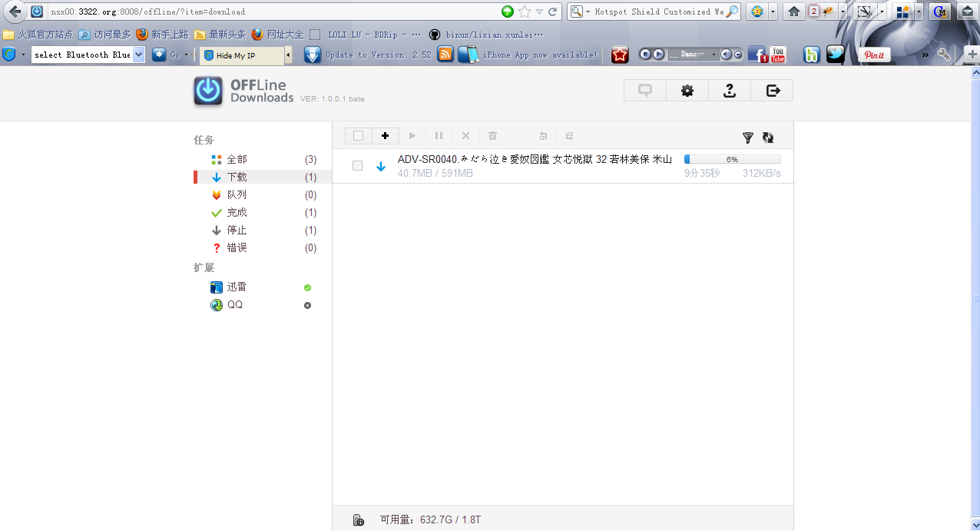The width and height of the screenshot is (980, 531).
Task: Open the search engine chooser dropdown
Action: [581, 12]
